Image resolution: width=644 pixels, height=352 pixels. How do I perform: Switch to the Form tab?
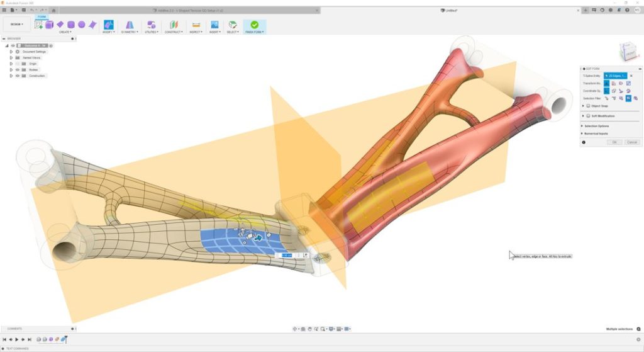(x=42, y=17)
